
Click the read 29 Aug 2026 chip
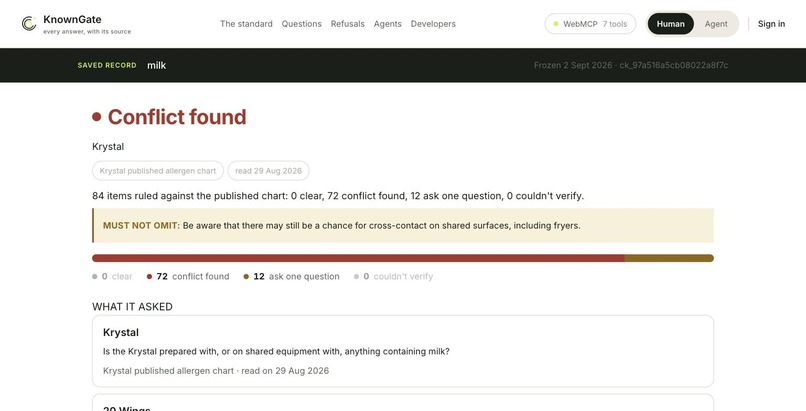[x=268, y=171]
